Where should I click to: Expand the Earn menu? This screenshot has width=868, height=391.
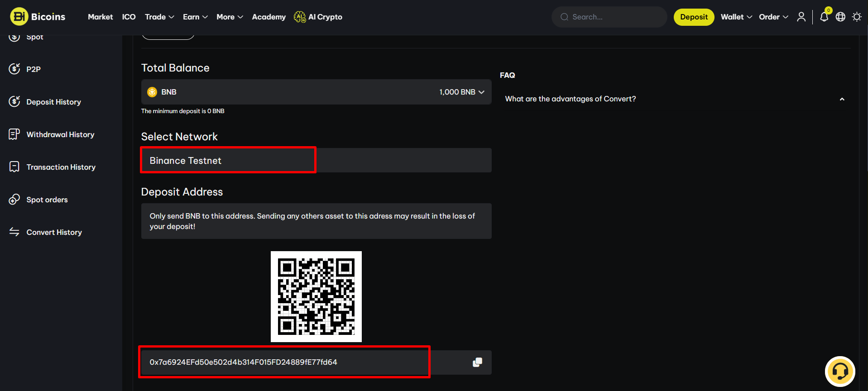tap(195, 17)
